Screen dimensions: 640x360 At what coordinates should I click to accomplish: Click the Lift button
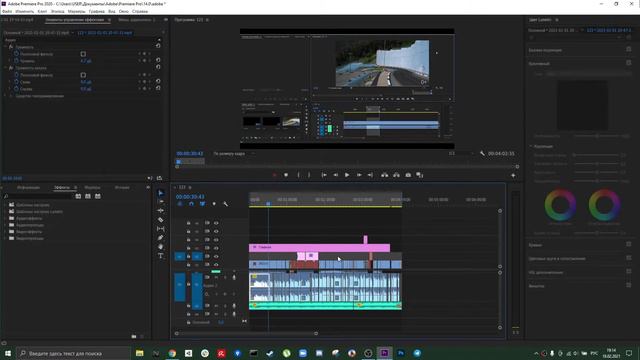tap(384, 175)
